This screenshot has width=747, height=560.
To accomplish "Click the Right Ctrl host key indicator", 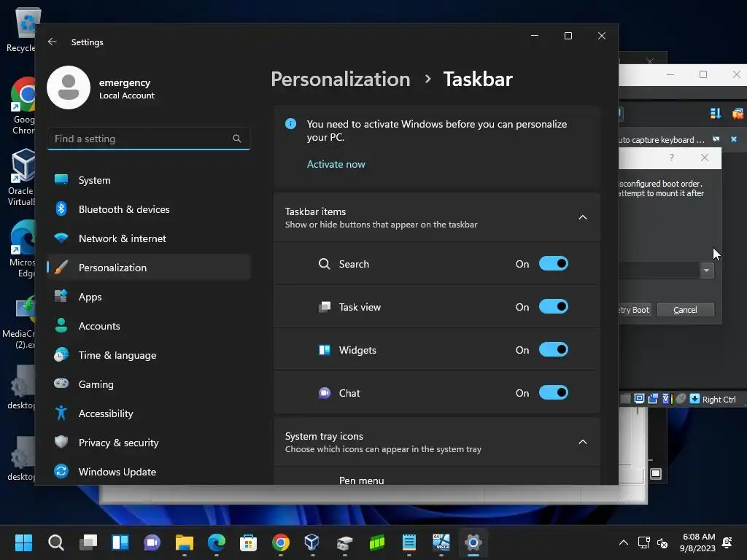I will pos(719,399).
